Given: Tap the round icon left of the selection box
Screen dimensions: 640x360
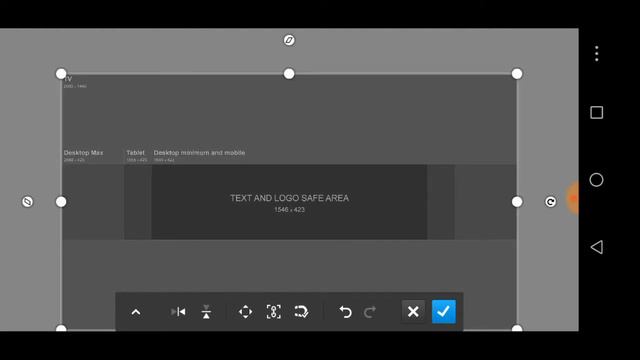Looking at the screenshot, I should [27, 202].
